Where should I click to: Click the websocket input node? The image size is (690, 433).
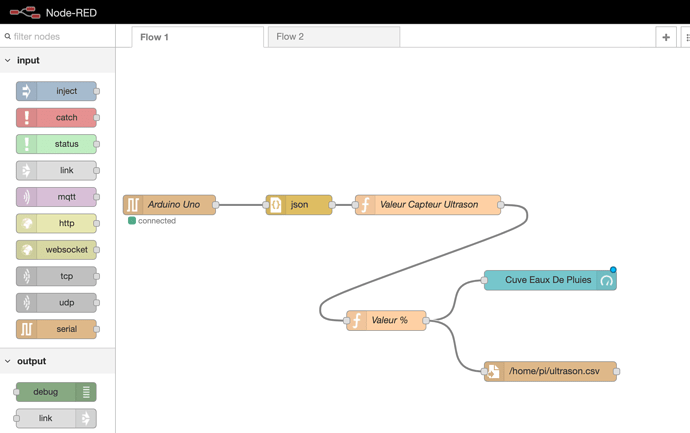56,250
